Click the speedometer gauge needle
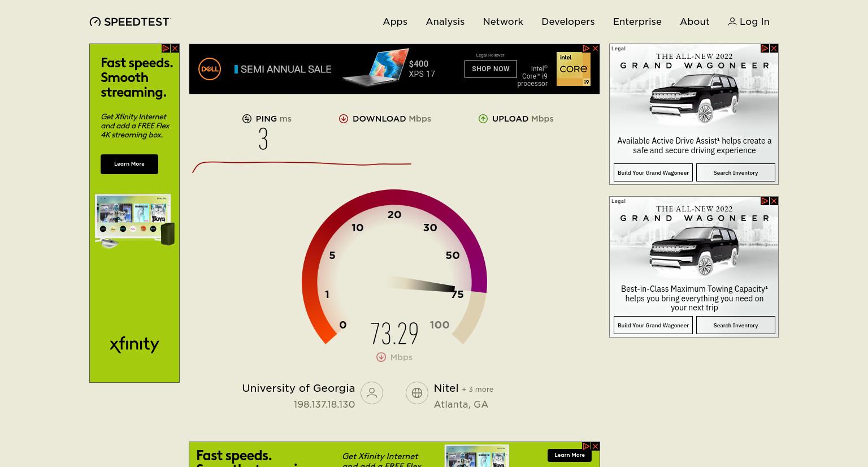 422,284
